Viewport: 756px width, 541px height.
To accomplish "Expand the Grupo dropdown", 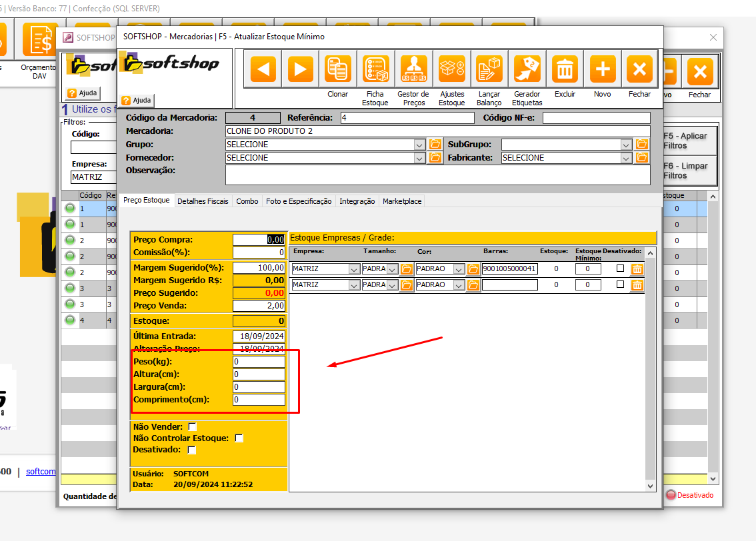I will tap(419, 145).
